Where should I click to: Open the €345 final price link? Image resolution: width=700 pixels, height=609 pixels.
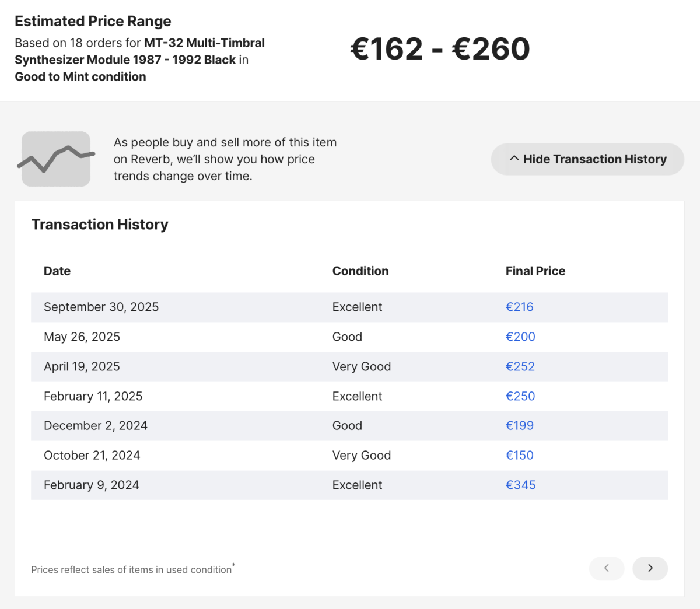pyautogui.click(x=520, y=485)
